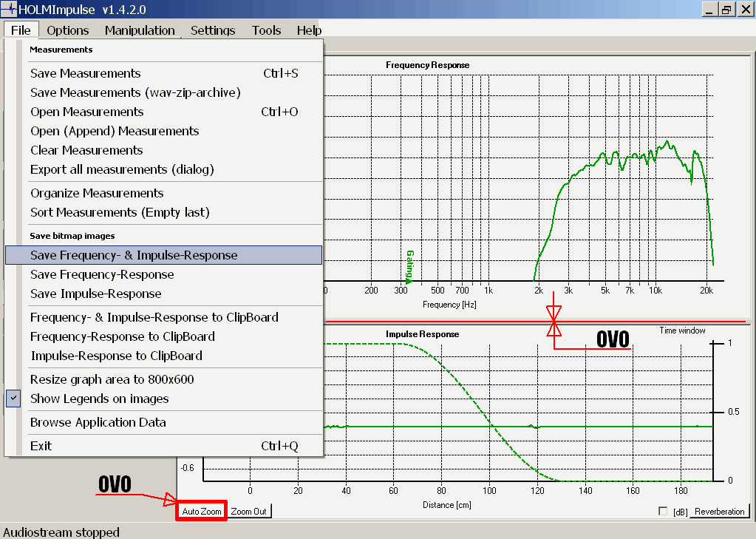Click the HOLMImpulse title bar icon

coord(9,9)
